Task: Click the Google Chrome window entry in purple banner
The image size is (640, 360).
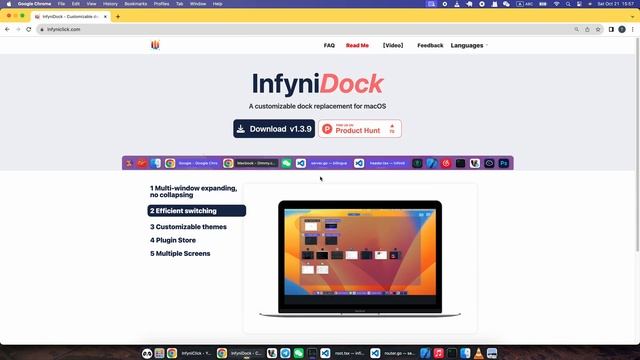Action: [192, 163]
